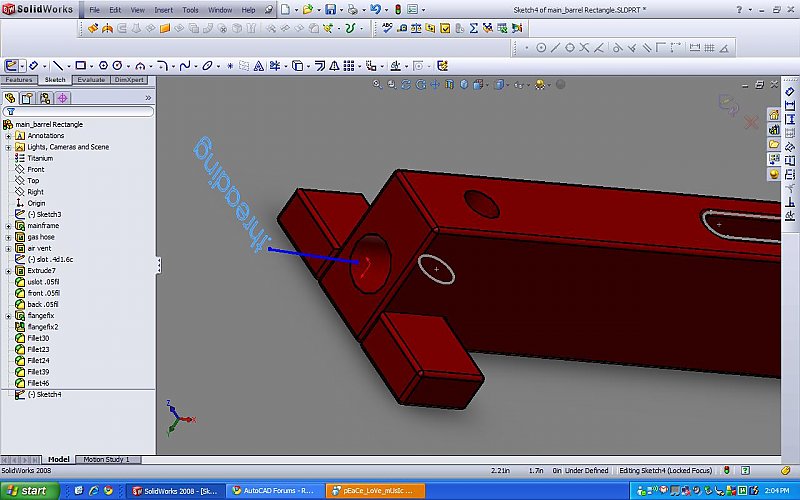800x500 pixels.
Task: Click the Windows Start button
Action: click(x=30, y=491)
